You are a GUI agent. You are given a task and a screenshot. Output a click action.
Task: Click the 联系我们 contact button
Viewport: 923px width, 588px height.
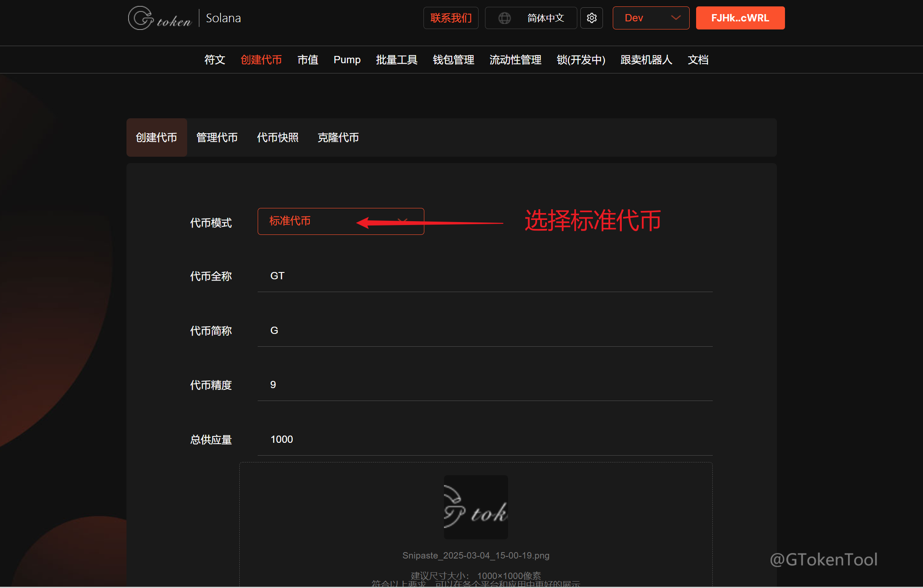click(x=451, y=18)
